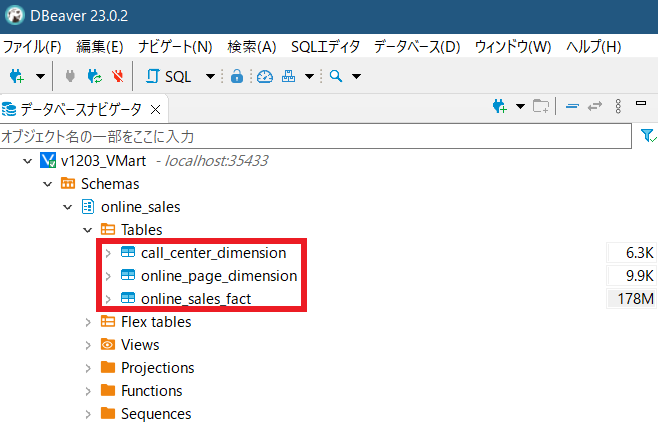Open a new SQL script editor
This screenshot has width=658, height=425.
[x=168, y=76]
